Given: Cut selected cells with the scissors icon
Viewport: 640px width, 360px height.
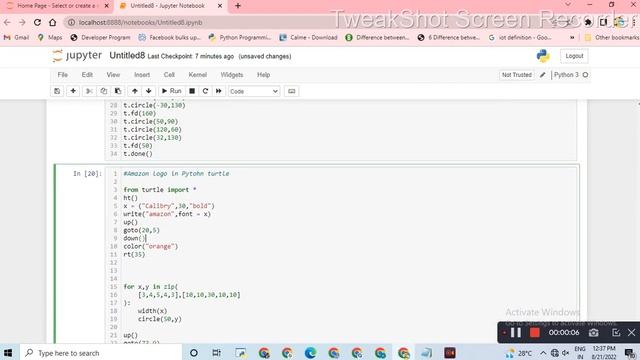Looking at the screenshot, I should 89,91.
